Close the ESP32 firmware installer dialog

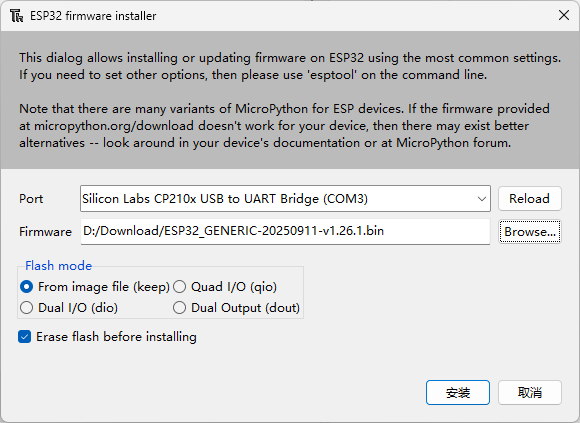564,15
